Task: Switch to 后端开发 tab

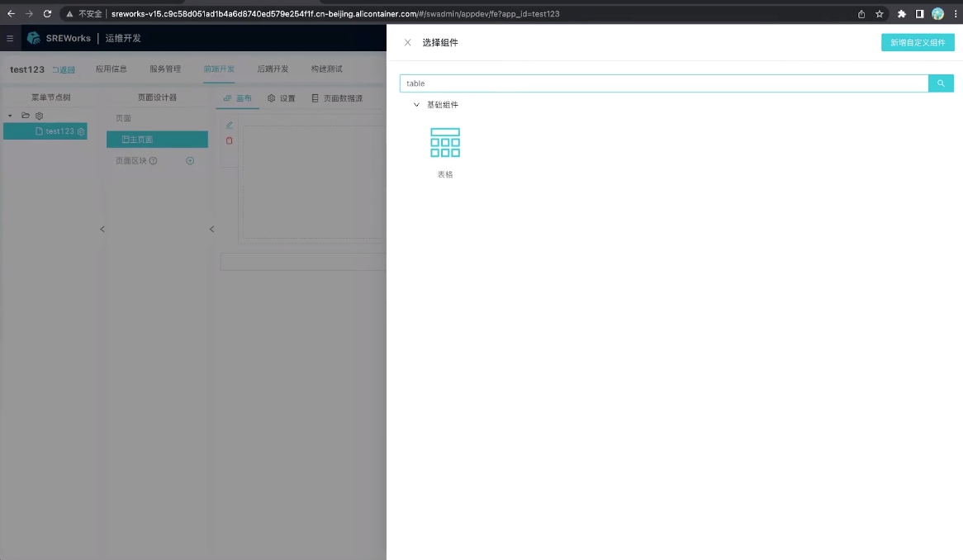Action: pyautogui.click(x=273, y=69)
